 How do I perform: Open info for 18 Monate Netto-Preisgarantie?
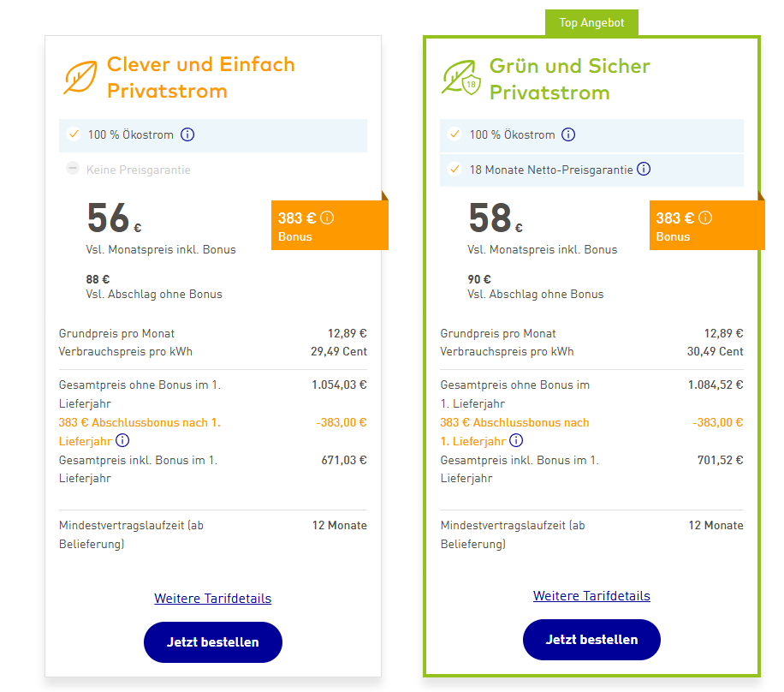[x=644, y=170]
